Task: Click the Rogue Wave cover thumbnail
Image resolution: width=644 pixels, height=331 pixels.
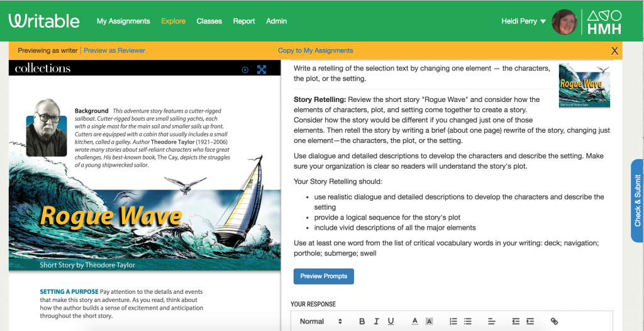Action: click(584, 86)
